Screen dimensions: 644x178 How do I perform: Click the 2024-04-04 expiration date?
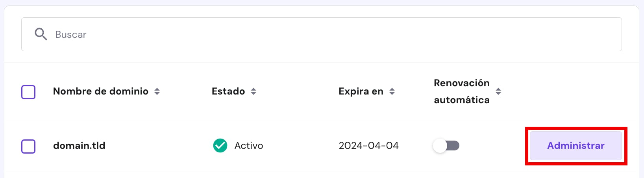[x=368, y=146]
